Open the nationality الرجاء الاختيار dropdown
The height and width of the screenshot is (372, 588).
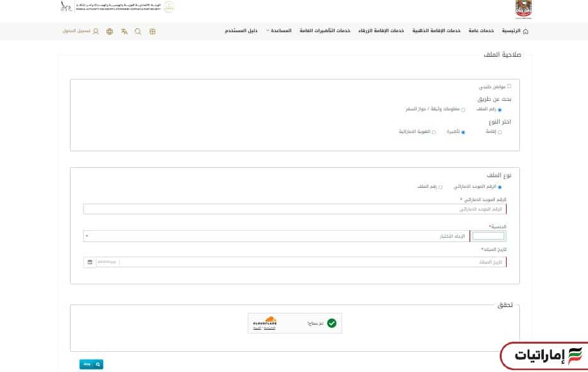(277, 236)
